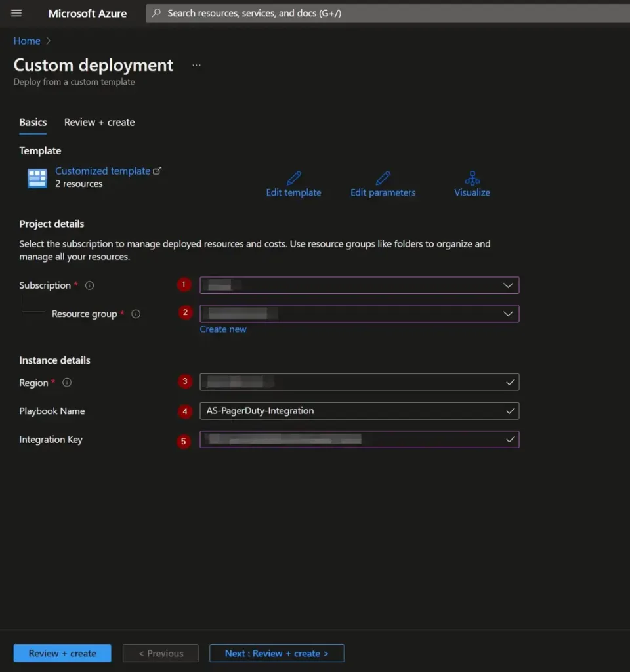Viewport: 630px width, 672px height.
Task: Click Create new under Resource group
Action: coord(223,329)
